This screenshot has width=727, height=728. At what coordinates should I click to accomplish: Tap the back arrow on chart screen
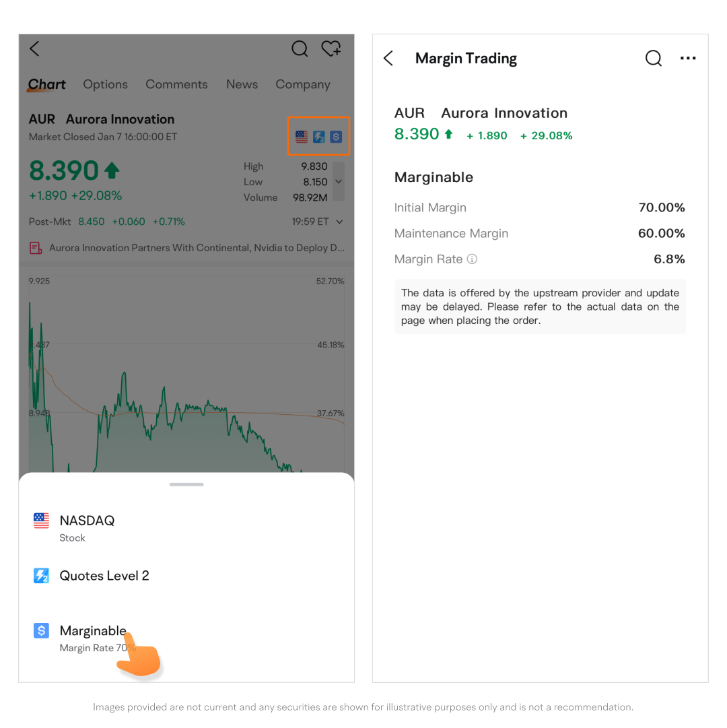(x=35, y=48)
